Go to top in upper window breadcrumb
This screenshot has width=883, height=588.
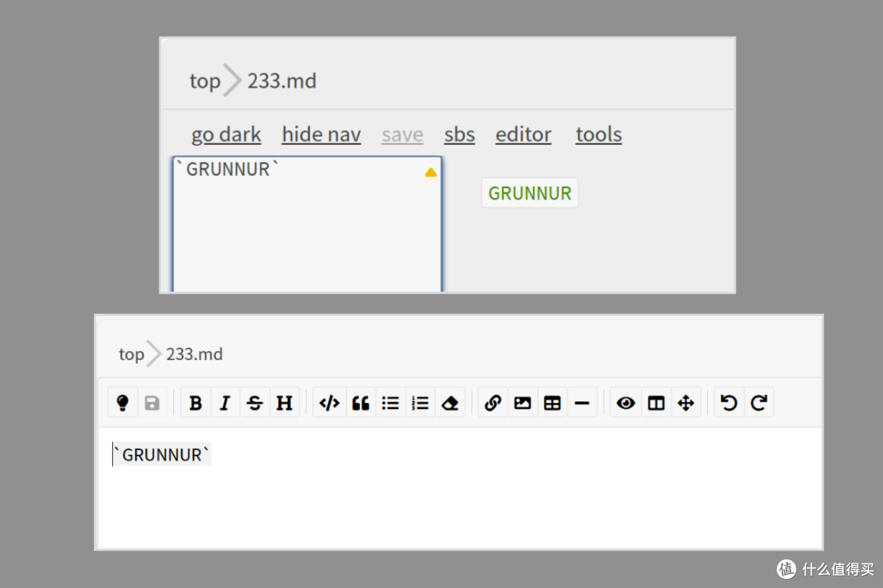coord(205,81)
